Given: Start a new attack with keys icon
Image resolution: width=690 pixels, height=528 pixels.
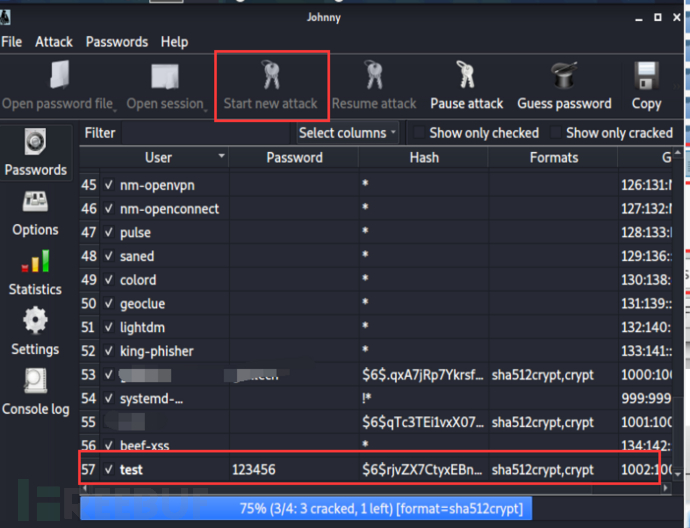Looking at the screenshot, I should 272,75.
